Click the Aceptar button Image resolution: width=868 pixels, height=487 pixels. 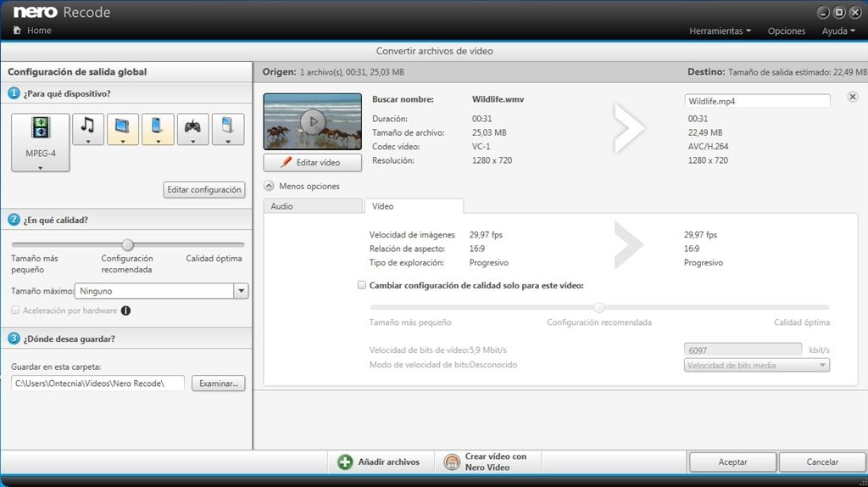[x=732, y=462]
